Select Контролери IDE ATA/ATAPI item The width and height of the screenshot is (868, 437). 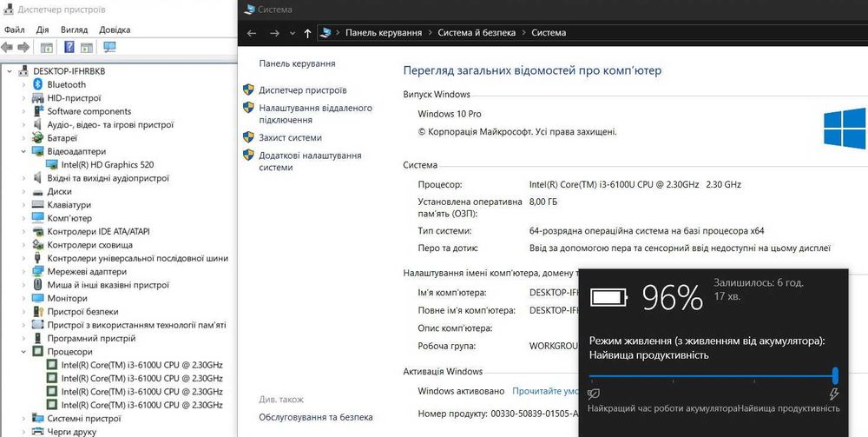99,231
